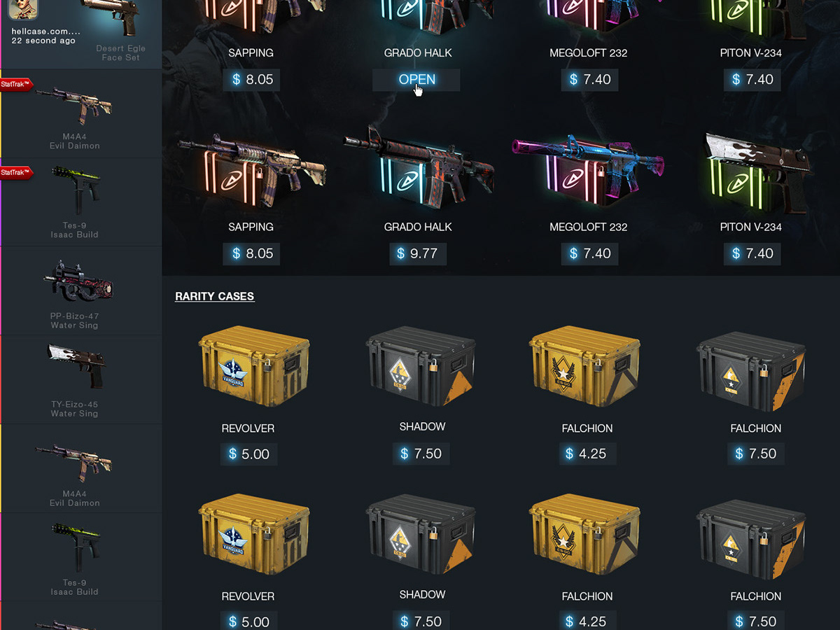Click the user avatar above hellcase.com
The image size is (840, 630).
pyautogui.click(x=23, y=9)
